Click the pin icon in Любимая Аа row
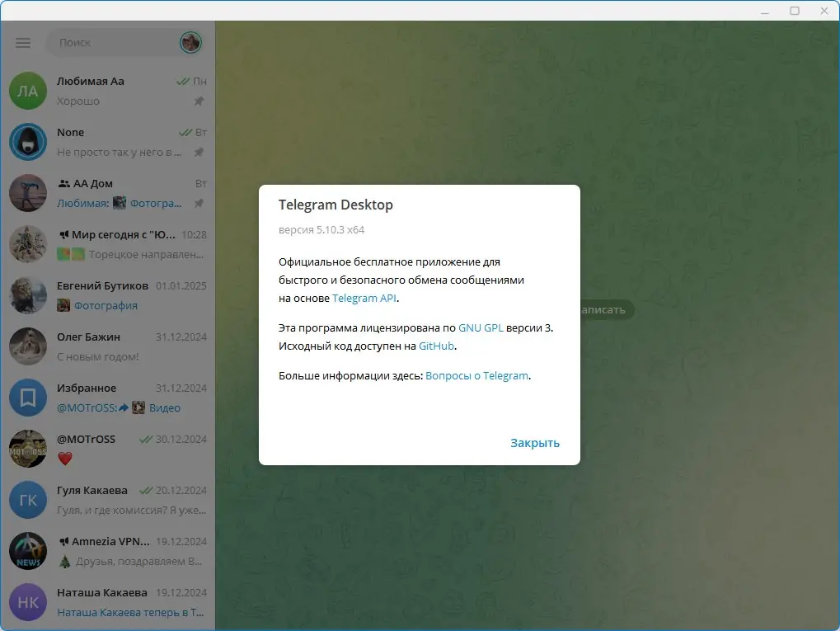 [199, 101]
